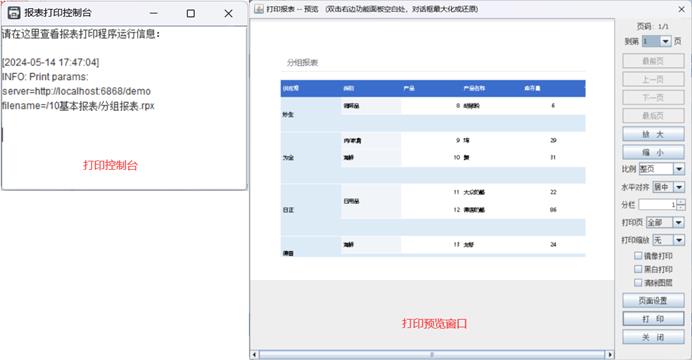
Task: Open the 打印缩放 print scaling dropdown
Action: coord(679,240)
